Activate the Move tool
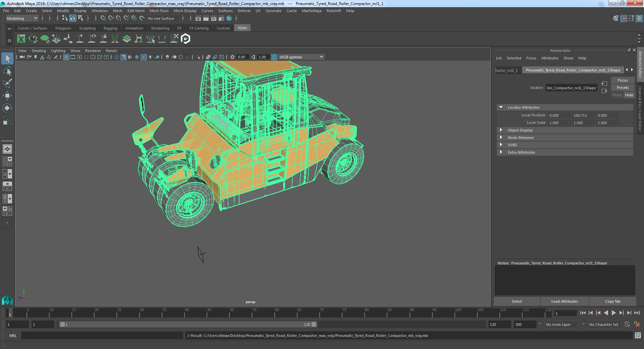 pos(7,96)
